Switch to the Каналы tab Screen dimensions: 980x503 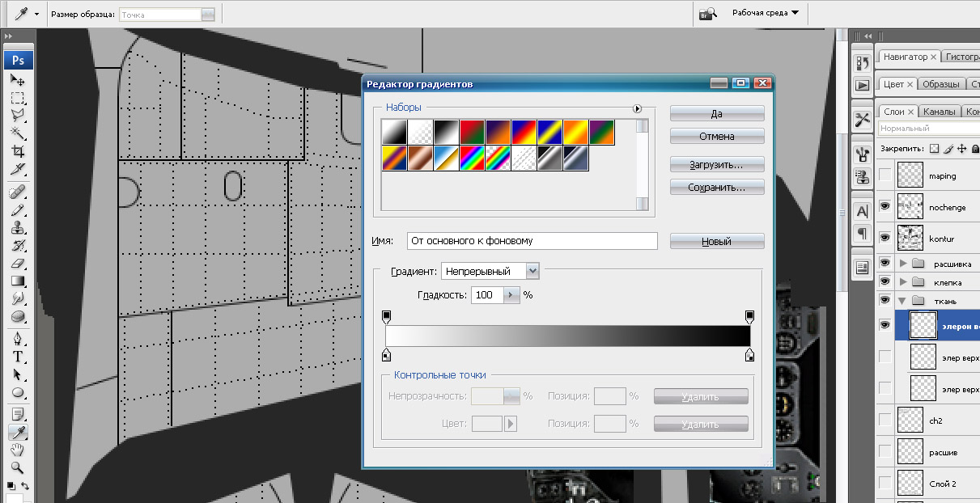coord(939,112)
